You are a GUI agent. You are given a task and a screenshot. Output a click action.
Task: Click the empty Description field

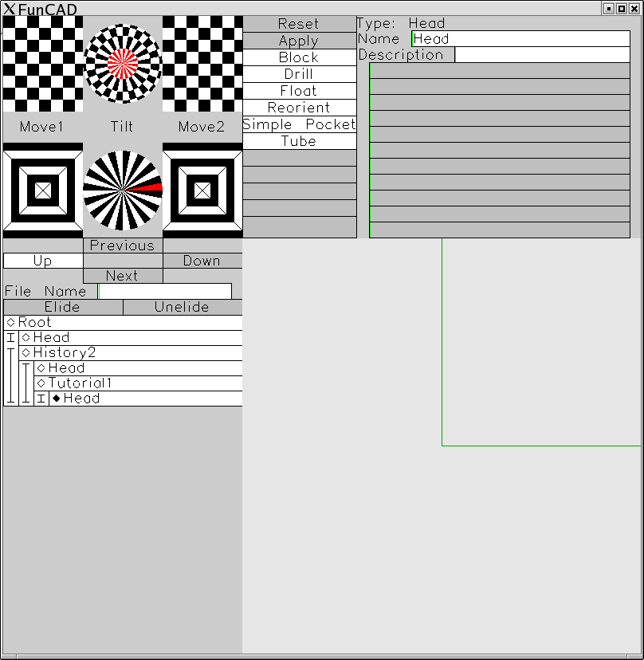tap(543, 55)
